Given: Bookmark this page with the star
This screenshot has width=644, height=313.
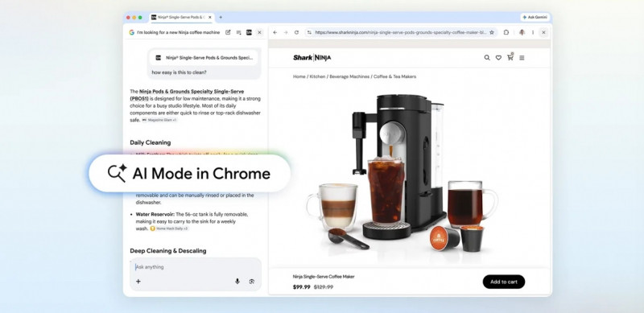Looking at the screenshot, I should [492, 32].
